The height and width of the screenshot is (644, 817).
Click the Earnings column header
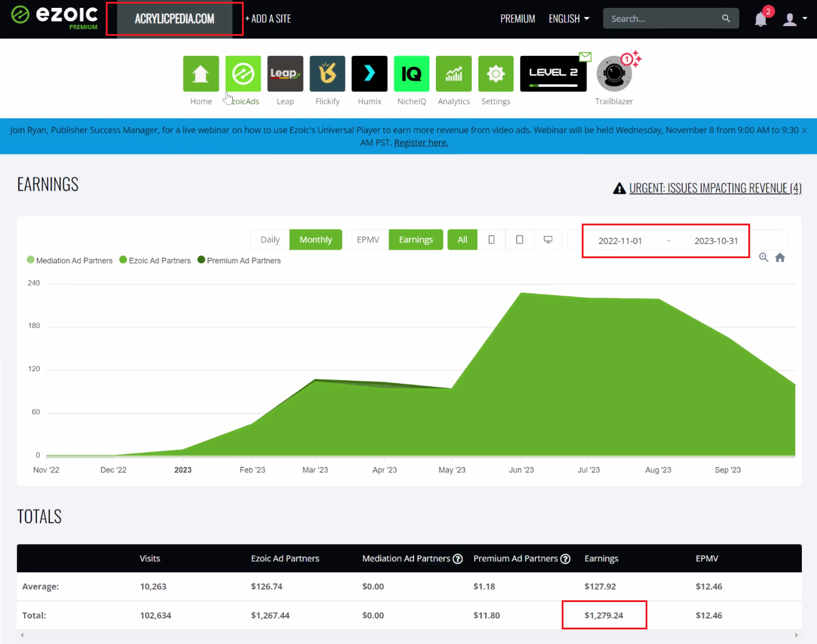pyautogui.click(x=601, y=558)
